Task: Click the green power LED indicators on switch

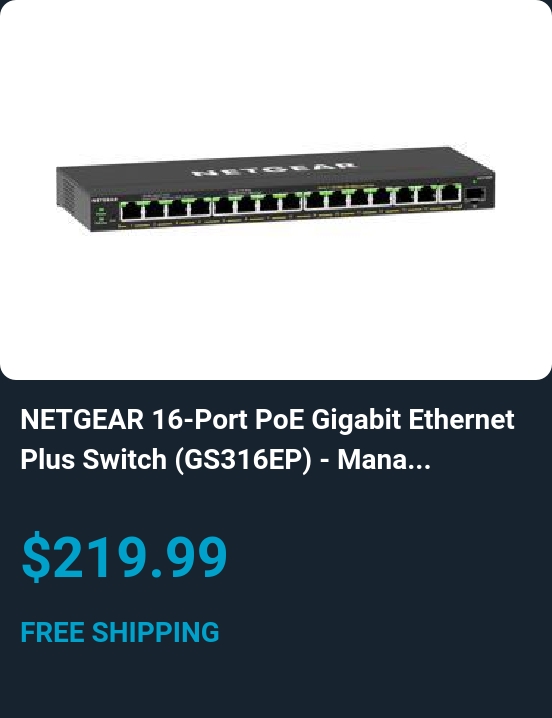Action: pyautogui.click(x=101, y=214)
